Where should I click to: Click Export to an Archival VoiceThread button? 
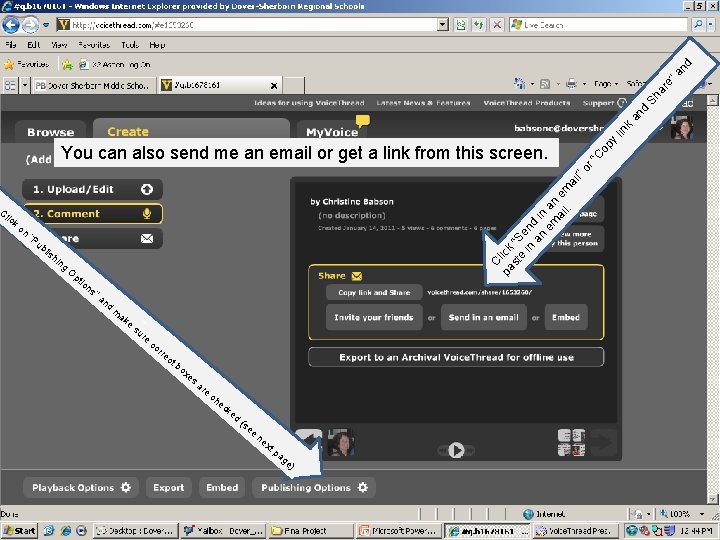(x=456, y=357)
